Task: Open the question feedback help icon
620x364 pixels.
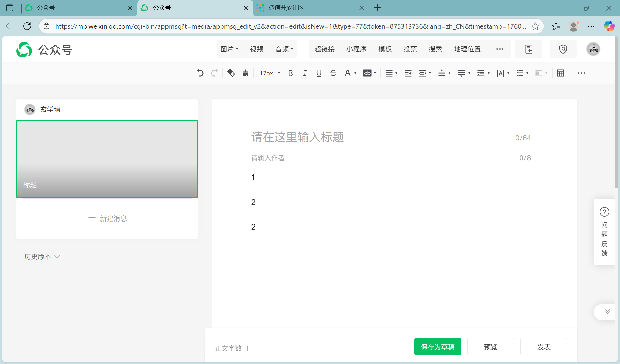Action: point(604,212)
